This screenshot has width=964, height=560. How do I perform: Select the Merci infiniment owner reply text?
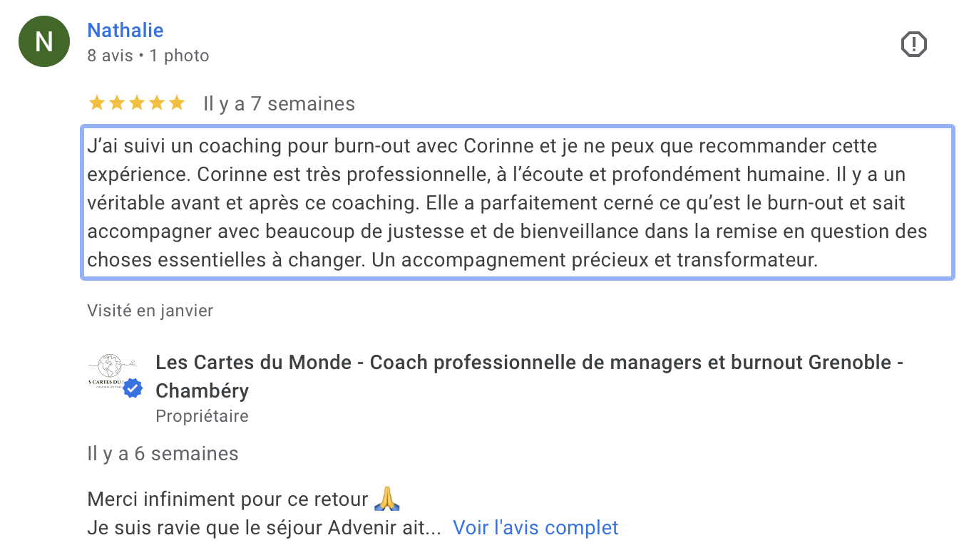225,499
